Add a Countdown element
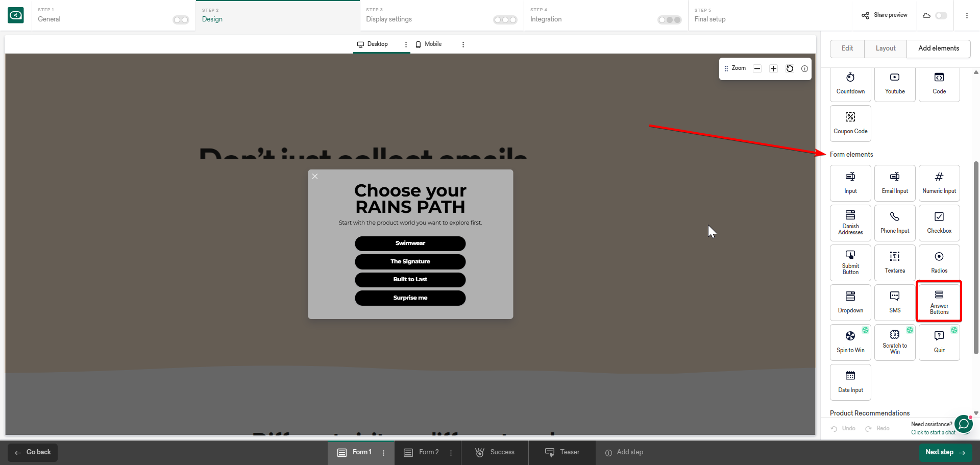Viewport: 980px width, 465px height. click(850, 84)
